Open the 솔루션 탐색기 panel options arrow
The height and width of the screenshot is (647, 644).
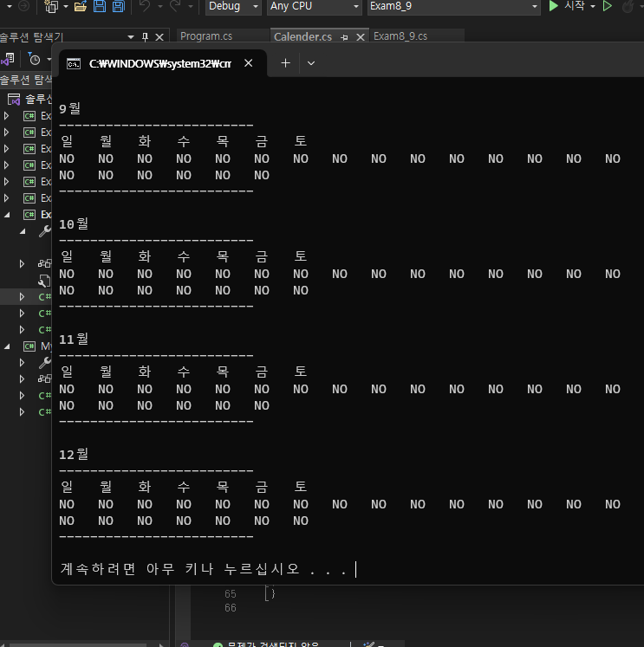click(x=131, y=37)
